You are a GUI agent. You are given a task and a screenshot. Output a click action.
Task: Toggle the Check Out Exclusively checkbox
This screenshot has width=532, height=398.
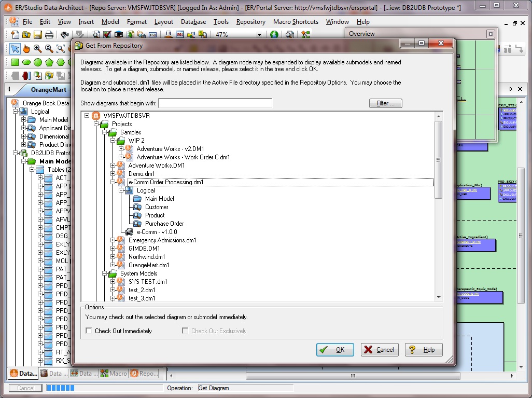(x=185, y=331)
